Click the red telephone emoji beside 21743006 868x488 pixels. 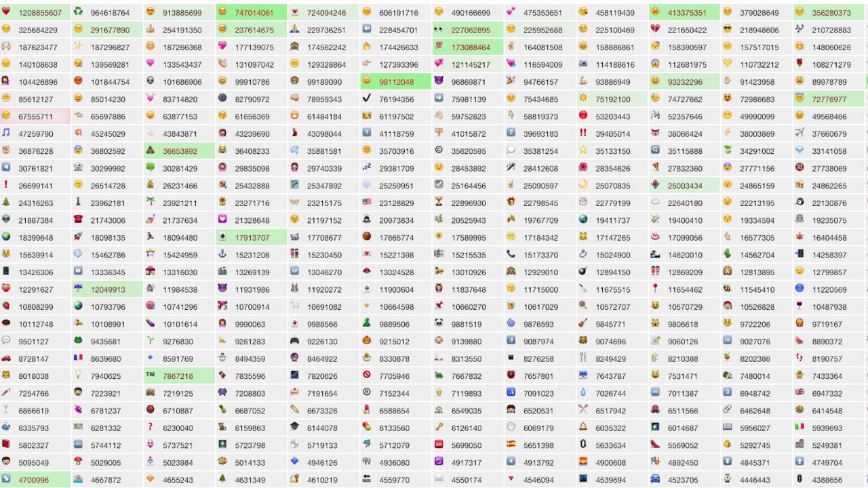click(x=78, y=220)
